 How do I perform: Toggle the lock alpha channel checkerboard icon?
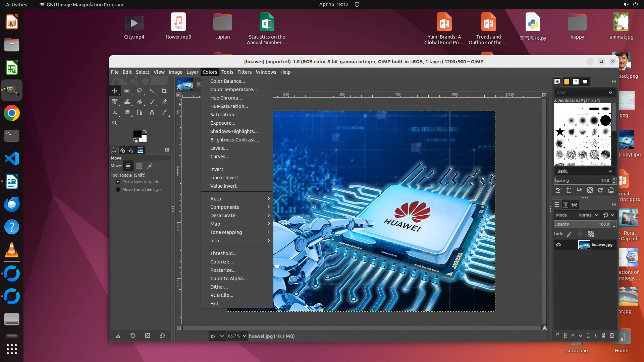[x=591, y=234]
